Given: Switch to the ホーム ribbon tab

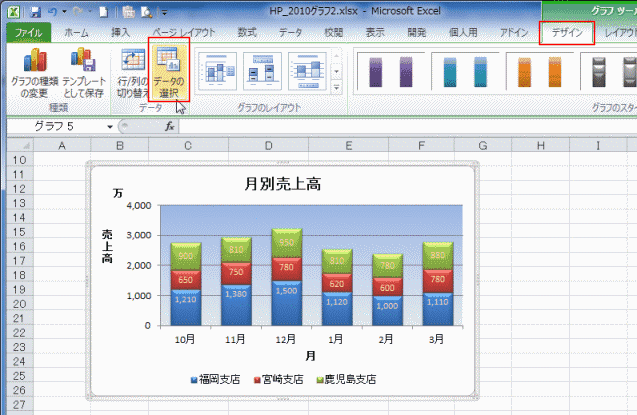Looking at the screenshot, I should pyautogui.click(x=76, y=32).
